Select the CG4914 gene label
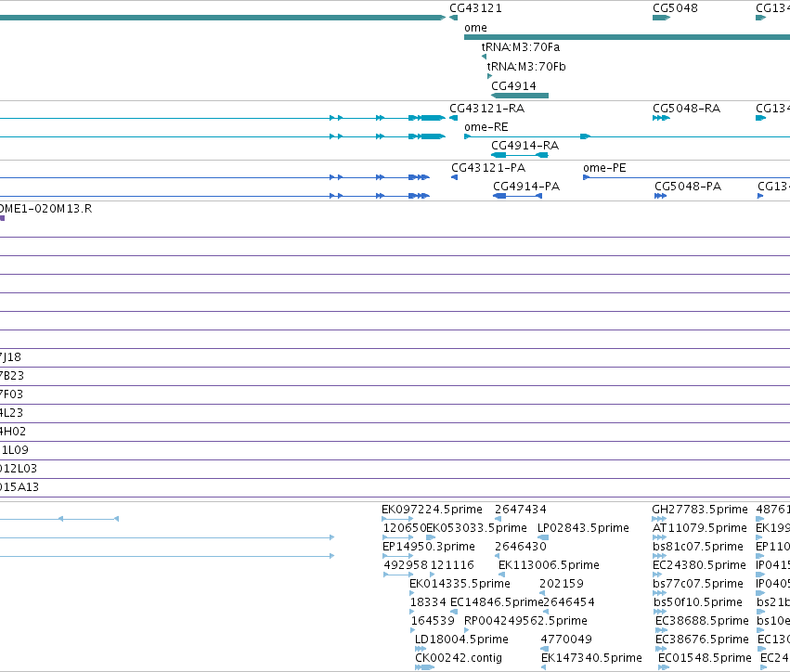790x672 pixels. point(513,86)
